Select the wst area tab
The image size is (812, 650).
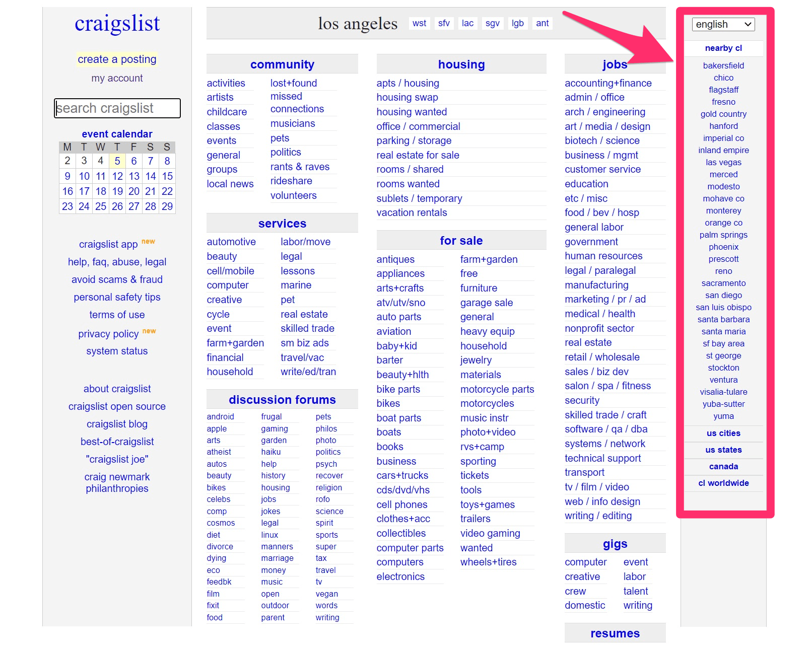[419, 23]
